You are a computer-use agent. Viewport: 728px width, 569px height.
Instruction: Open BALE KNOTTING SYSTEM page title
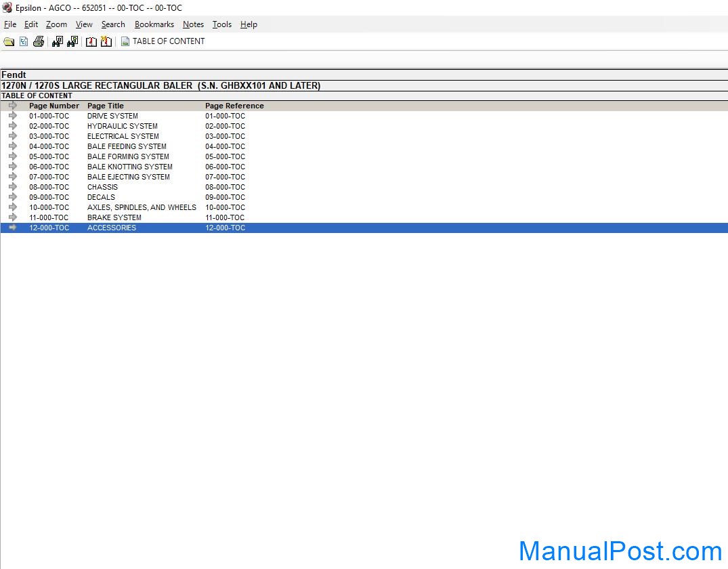point(129,167)
